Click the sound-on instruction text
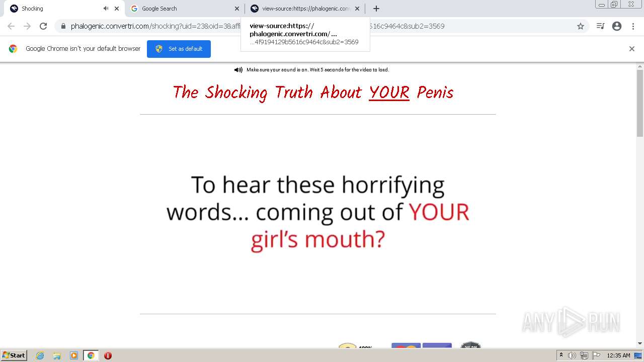The image size is (644, 362). (317, 70)
